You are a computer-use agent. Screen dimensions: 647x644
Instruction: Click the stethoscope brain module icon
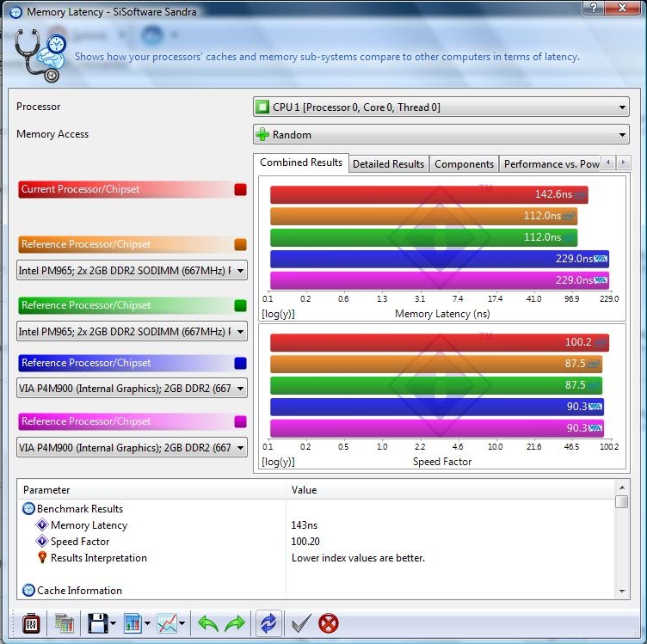point(40,56)
